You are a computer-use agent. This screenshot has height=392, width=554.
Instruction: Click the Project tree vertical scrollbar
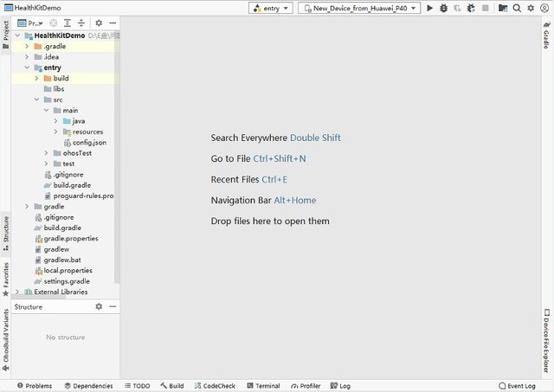[x=117, y=156]
